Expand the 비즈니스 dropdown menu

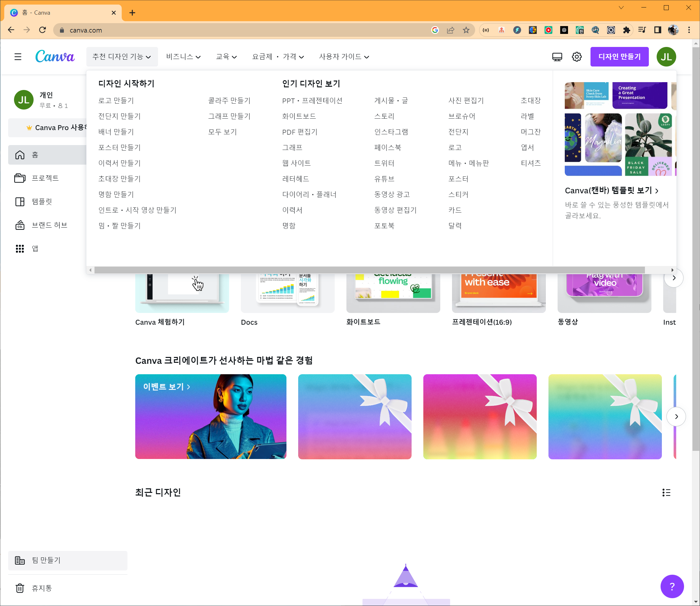coord(183,57)
